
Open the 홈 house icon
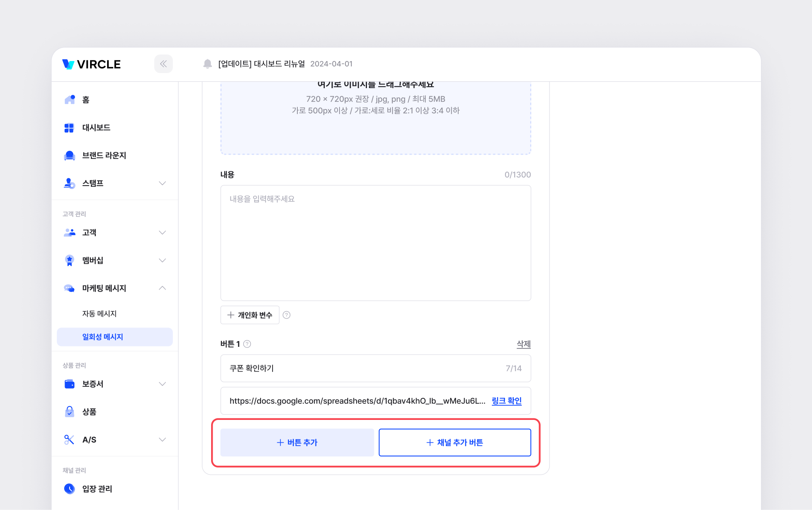[70, 100]
